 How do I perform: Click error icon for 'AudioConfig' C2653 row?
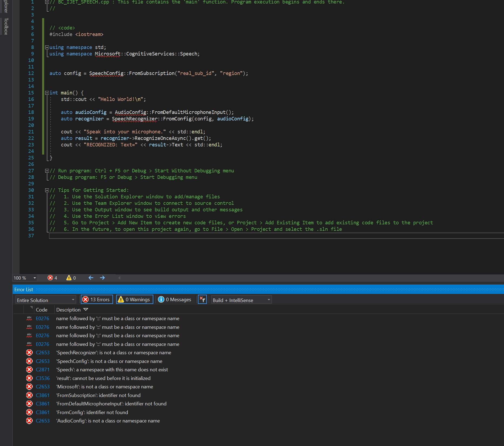click(29, 421)
